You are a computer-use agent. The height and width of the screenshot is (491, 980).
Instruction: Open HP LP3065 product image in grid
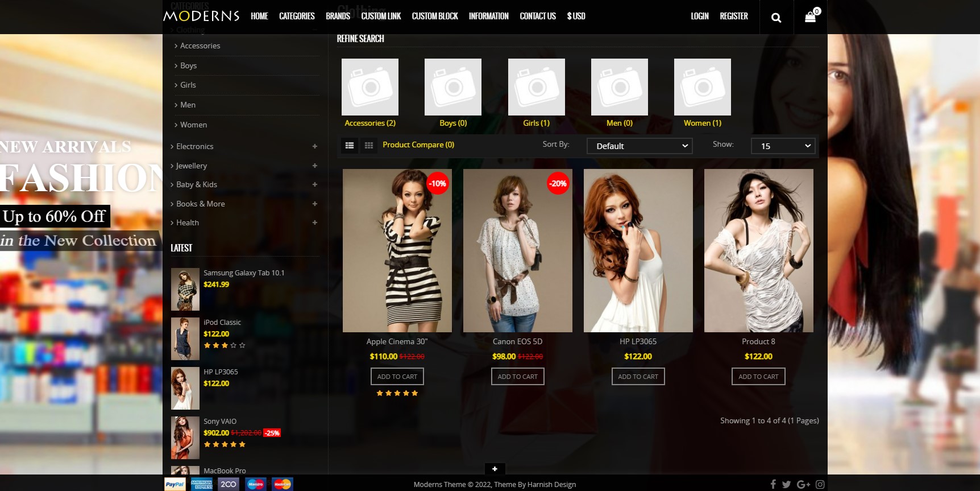(x=638, y=250)
